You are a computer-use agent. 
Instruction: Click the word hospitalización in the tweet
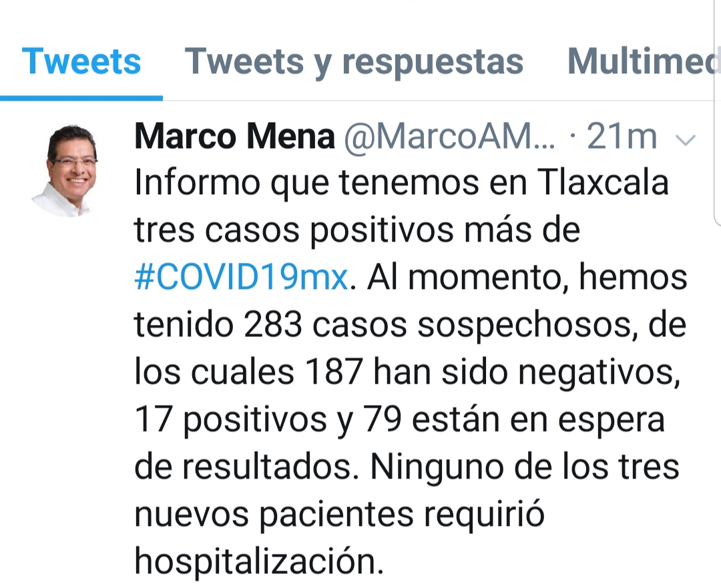259,561
